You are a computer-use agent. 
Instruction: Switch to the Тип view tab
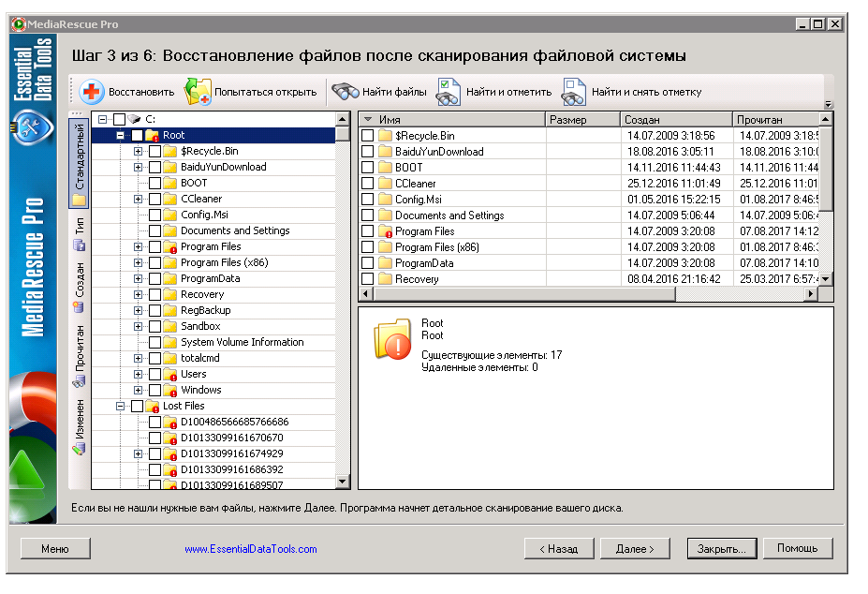(x=80, y=233)
